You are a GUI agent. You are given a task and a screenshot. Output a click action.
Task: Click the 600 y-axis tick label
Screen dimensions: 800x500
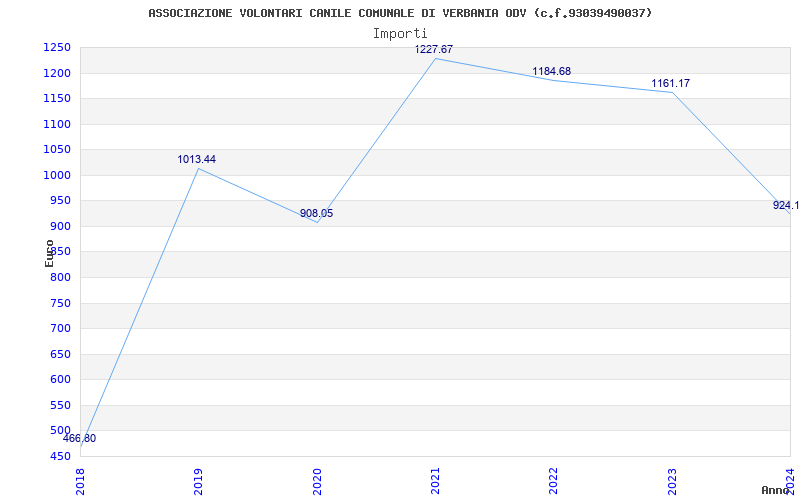[x=60, y=380]
